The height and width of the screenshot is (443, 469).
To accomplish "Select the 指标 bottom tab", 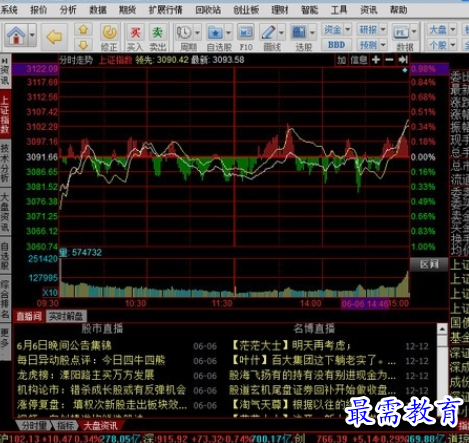I will [65, 426].
